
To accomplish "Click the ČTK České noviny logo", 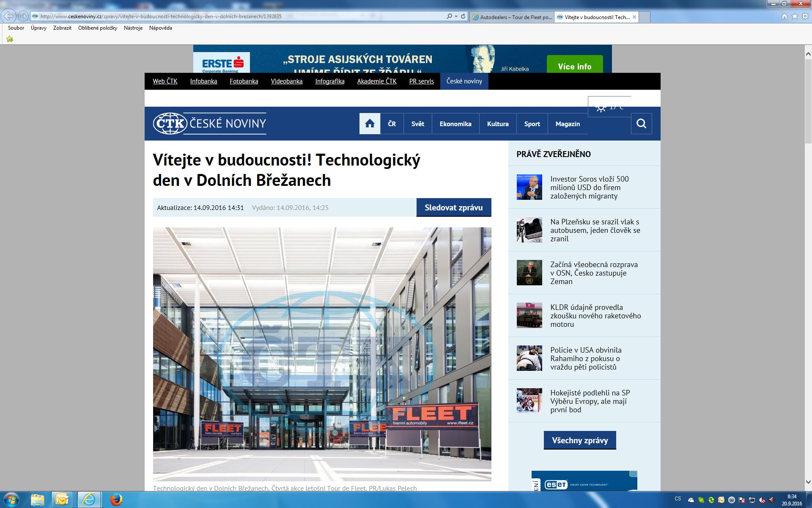I will [x=210, y=124].
